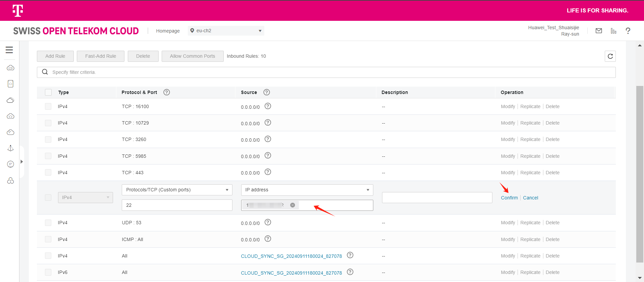This screenshot has width=644, height=282.
Task: Click source help icon in TCP 5985 row
Action: tap(268, 155)
